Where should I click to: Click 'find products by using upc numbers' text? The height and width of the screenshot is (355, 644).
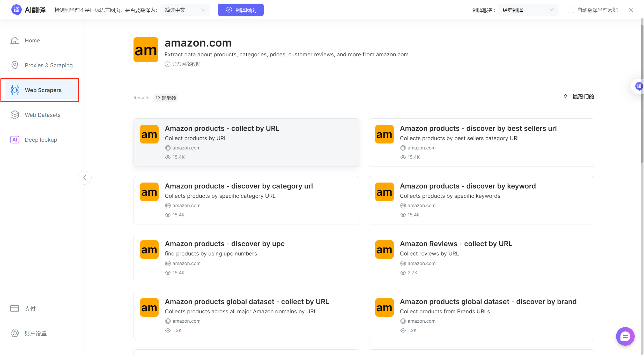[211, 254]
